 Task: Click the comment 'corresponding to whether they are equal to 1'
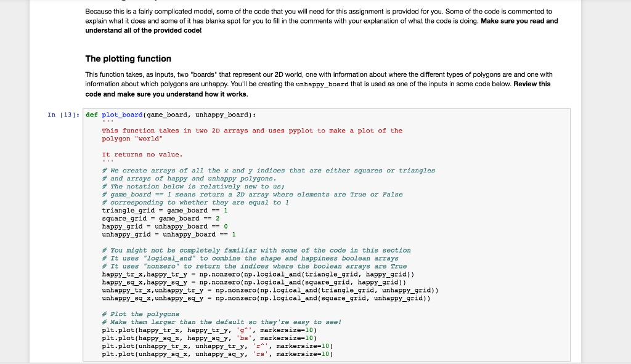pyautogui.click(x=195, y=203)
